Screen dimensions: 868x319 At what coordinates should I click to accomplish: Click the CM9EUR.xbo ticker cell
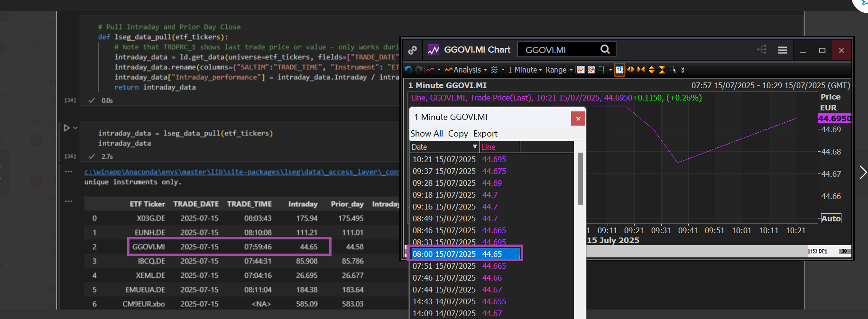tap(144, 304)
